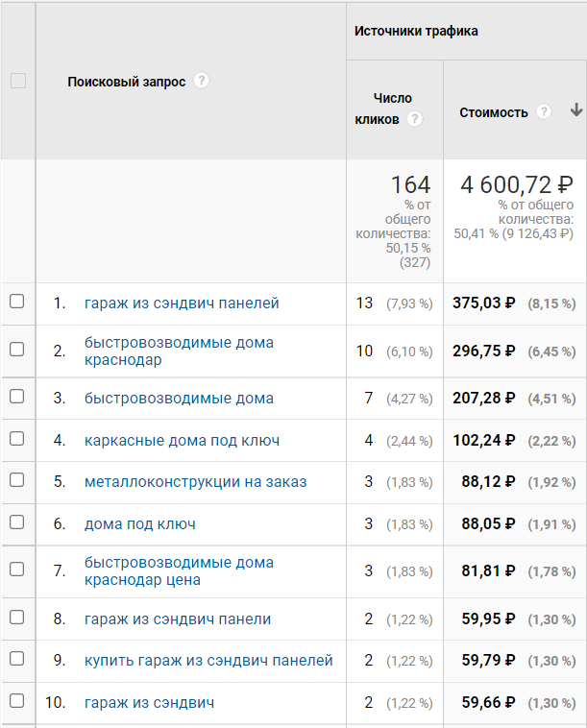Click help icon beside Число кликов

[415, 119]
